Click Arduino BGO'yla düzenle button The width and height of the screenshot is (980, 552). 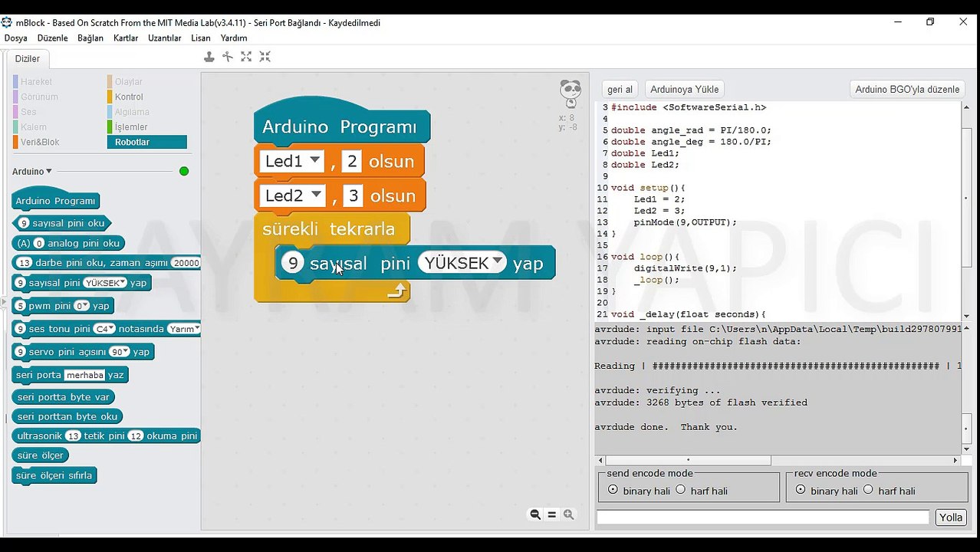(x=907, y=89)
